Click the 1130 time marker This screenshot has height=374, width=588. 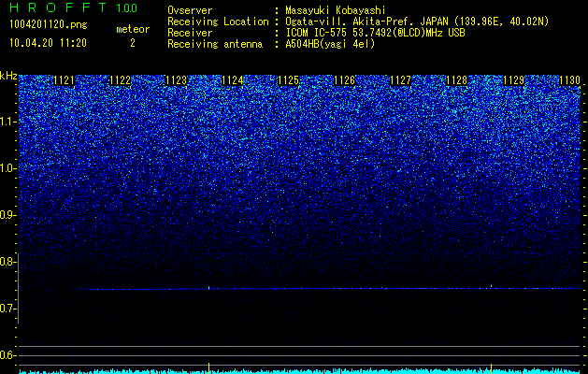click(x=569, y=80)
